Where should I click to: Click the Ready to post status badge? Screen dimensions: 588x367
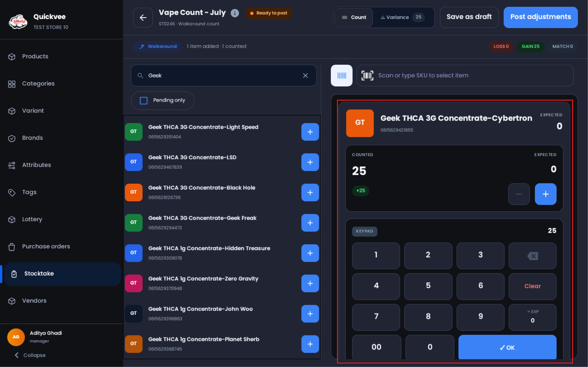coord(268,13)
